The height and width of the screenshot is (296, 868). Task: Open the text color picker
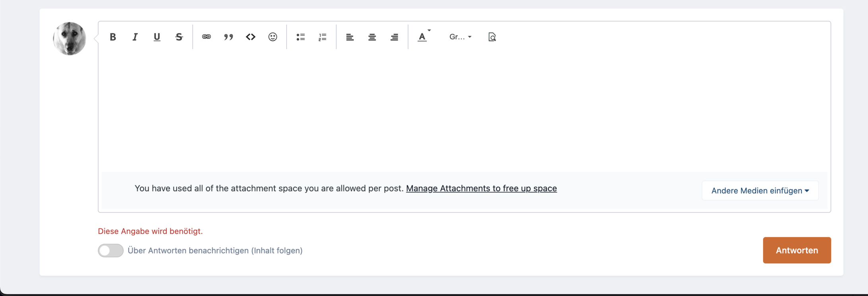(424, 37)
